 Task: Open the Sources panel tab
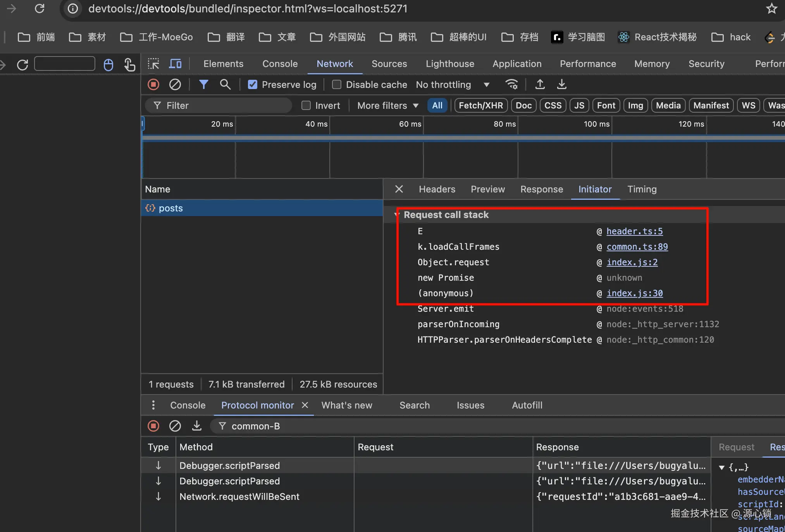(x=389, y=64)
